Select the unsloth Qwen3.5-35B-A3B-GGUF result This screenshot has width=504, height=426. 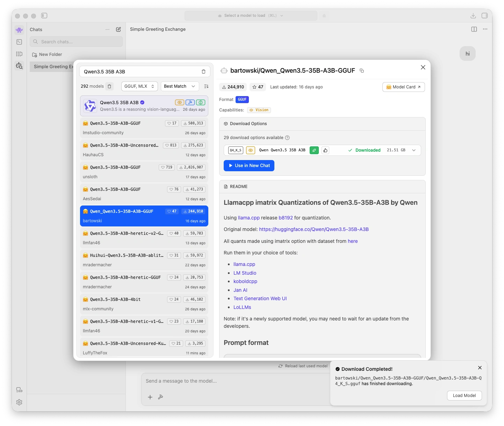click(144, 172)
